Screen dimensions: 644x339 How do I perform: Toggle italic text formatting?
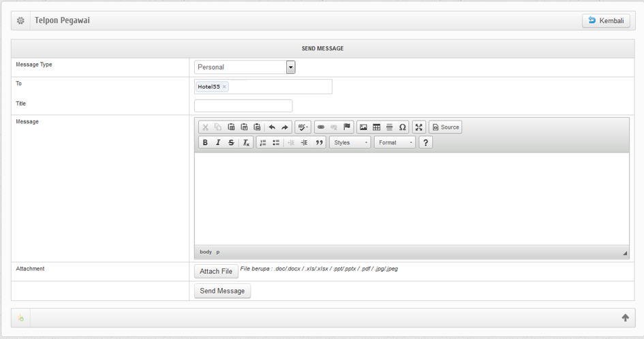click(218, 143)
